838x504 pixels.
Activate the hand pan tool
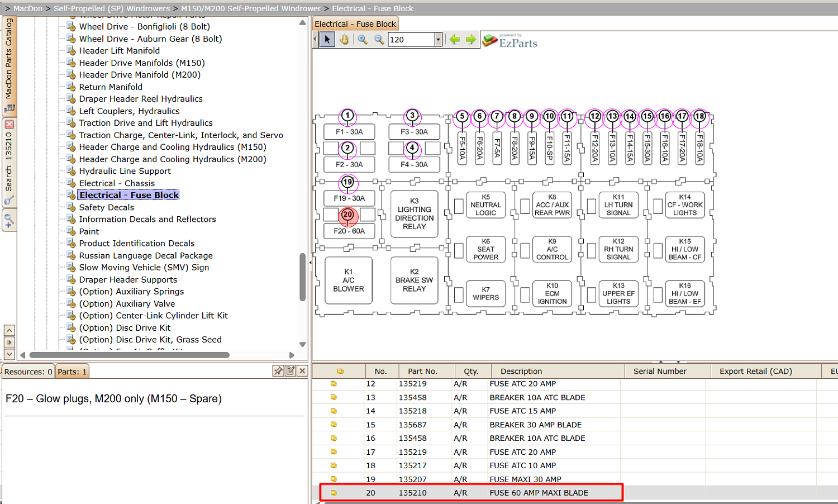(x=344, y=39)
